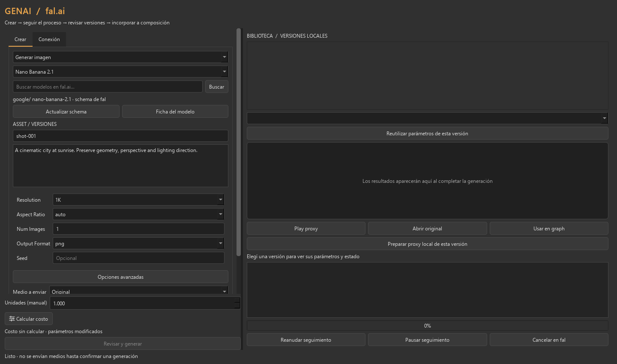Expand the Nano Banana 2.1 model dropdown

click(x=120, y=72)
